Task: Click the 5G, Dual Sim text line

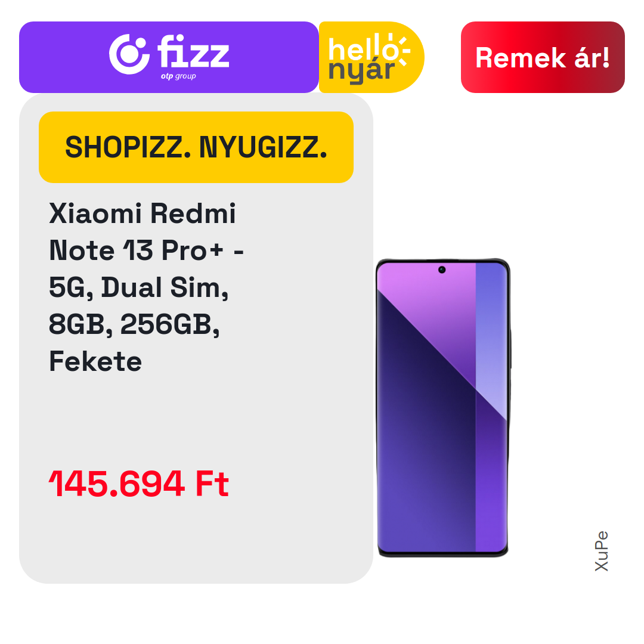Action: tap(138, 287)
